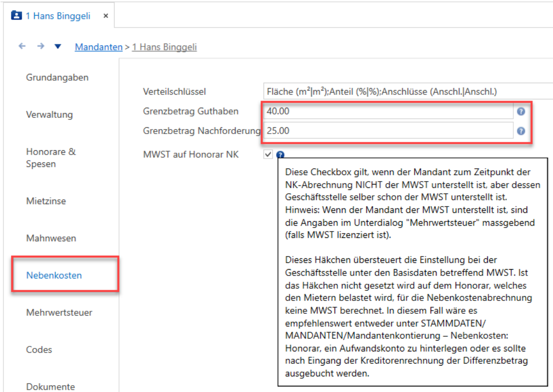Go to the Mietzinse section
Image resolution: width=553 pixels, height=392 pixels.
(46, 201)
